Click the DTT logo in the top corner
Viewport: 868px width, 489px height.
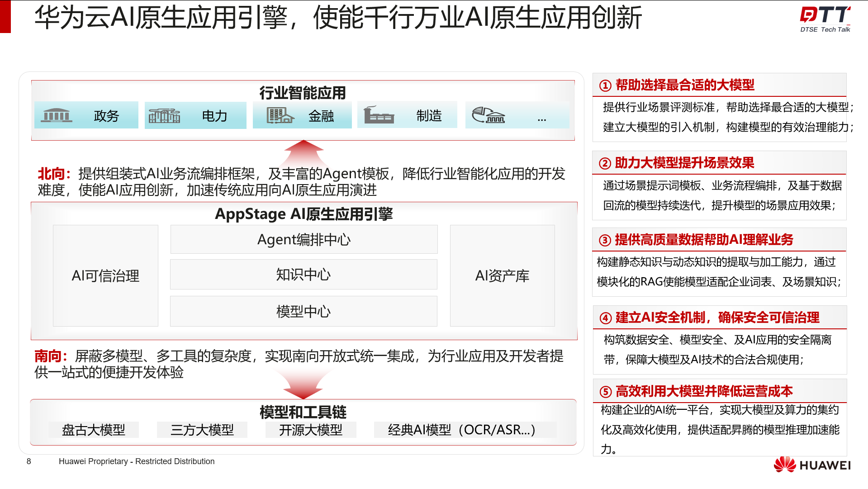[x=825, y=14]
